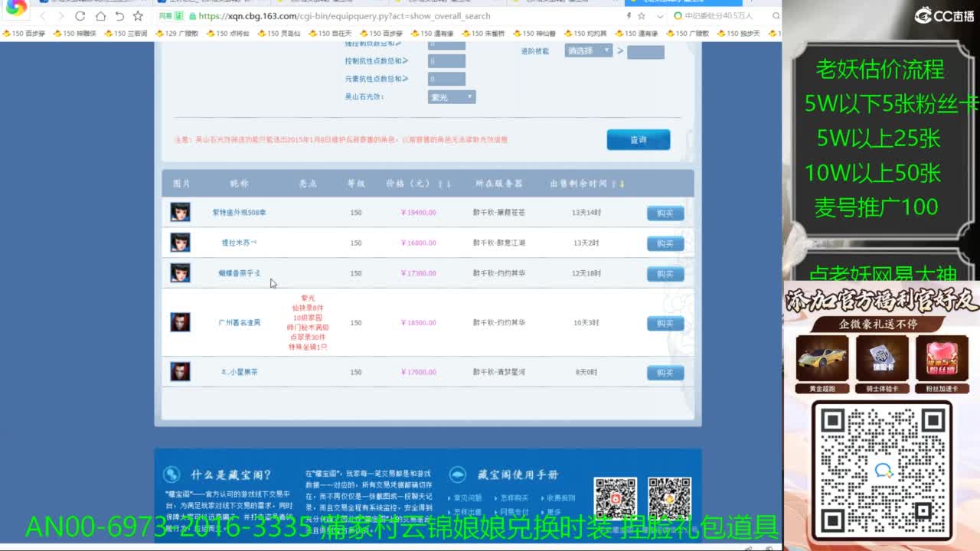Click avatar of 紫特维外观508幸 listing
The image size is (980, 551).
point(180,212)
